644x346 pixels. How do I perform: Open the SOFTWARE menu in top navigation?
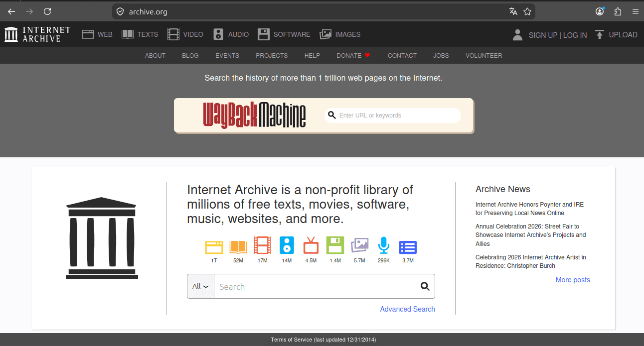coord(284,34)
